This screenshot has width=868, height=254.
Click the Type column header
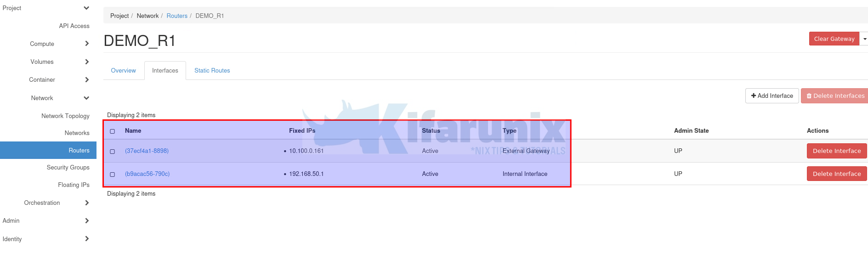(510, 130)
